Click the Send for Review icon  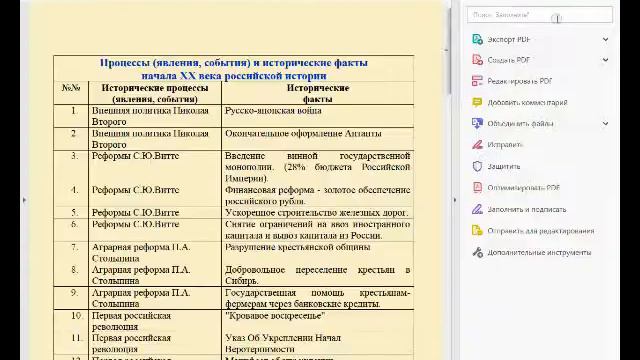point(477,231)
